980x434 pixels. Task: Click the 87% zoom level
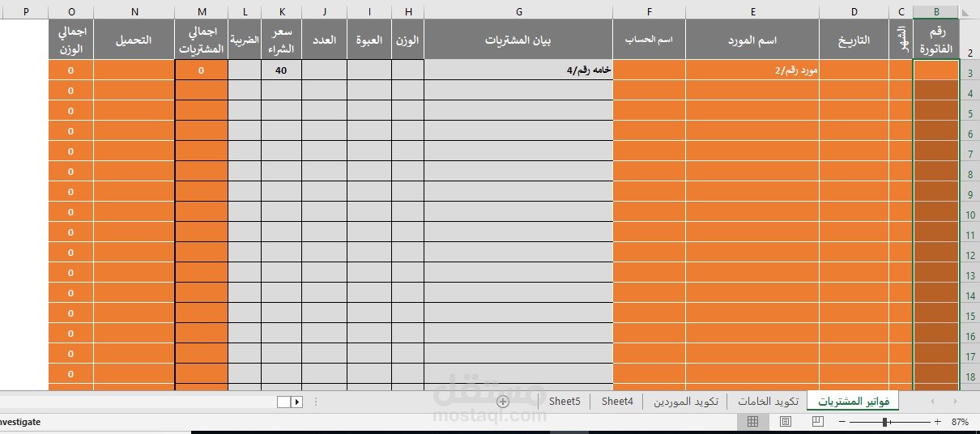coord(960,422)
